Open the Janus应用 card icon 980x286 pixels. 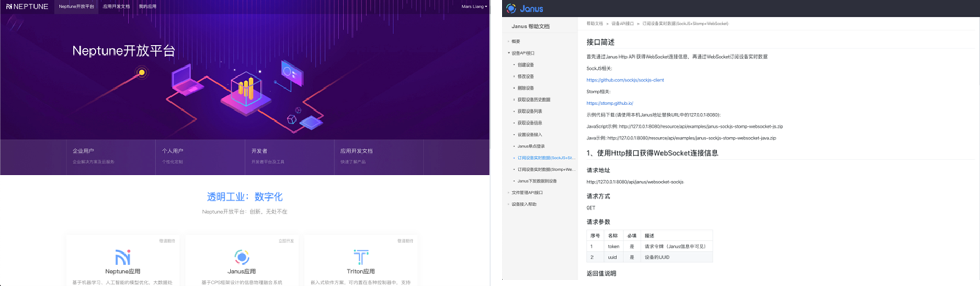pyautogui.click(x=242, y=257)
